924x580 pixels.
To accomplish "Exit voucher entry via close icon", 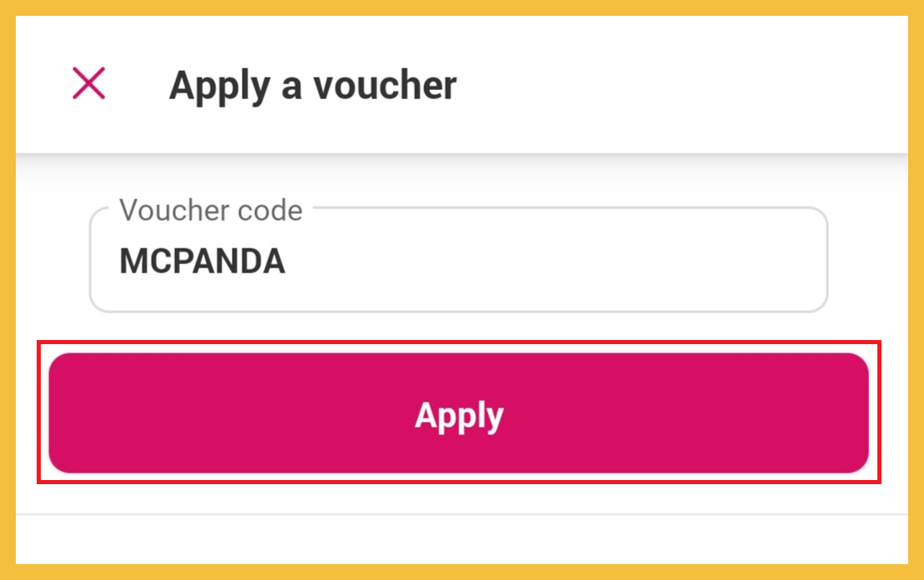I will click(x=89, y=83).
